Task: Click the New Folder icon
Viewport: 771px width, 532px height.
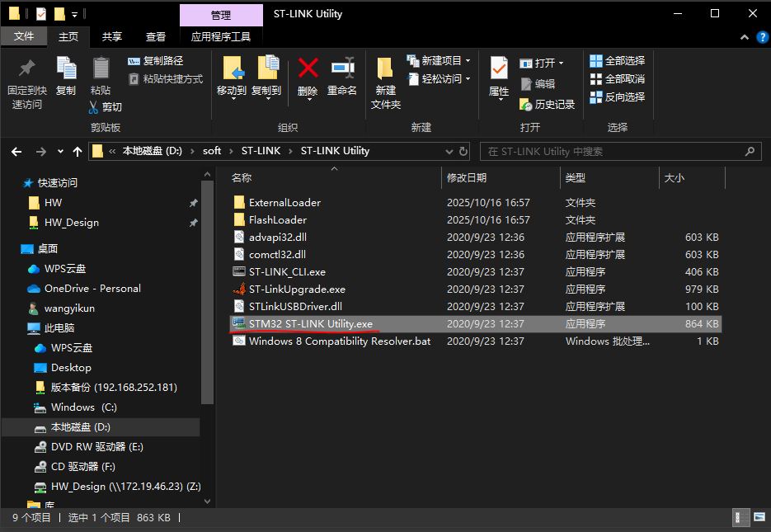Action: [x=385, y=68]
